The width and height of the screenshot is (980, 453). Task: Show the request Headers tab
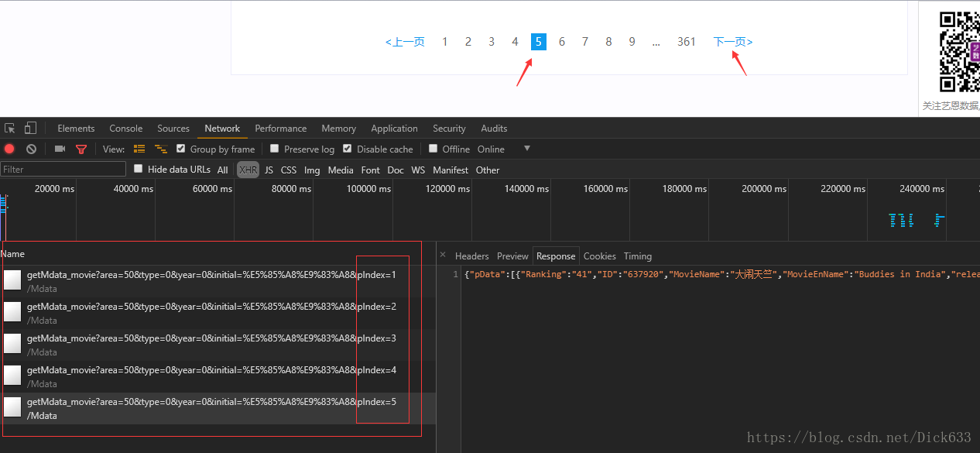(471, 256)
